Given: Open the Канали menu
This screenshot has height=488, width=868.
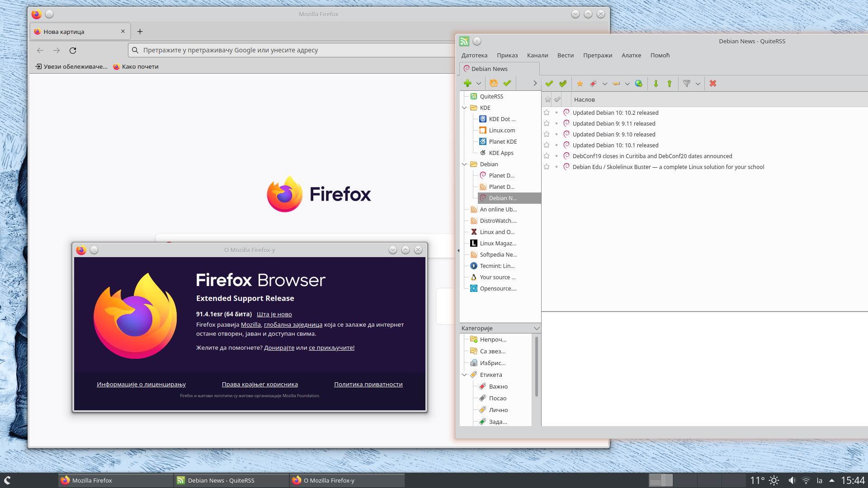Looking at the screenshot, I should (x=537, y=55).
